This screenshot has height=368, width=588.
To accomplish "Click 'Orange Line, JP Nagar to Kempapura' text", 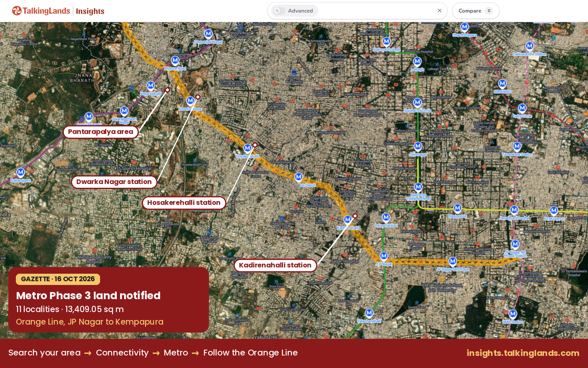I will pyautogui.click(x=90, y=322).
